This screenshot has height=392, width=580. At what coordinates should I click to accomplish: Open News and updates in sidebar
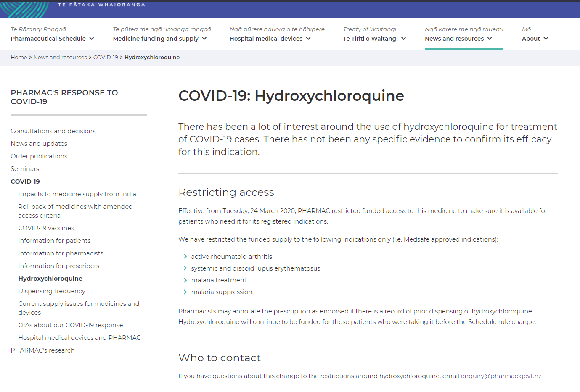39,144
